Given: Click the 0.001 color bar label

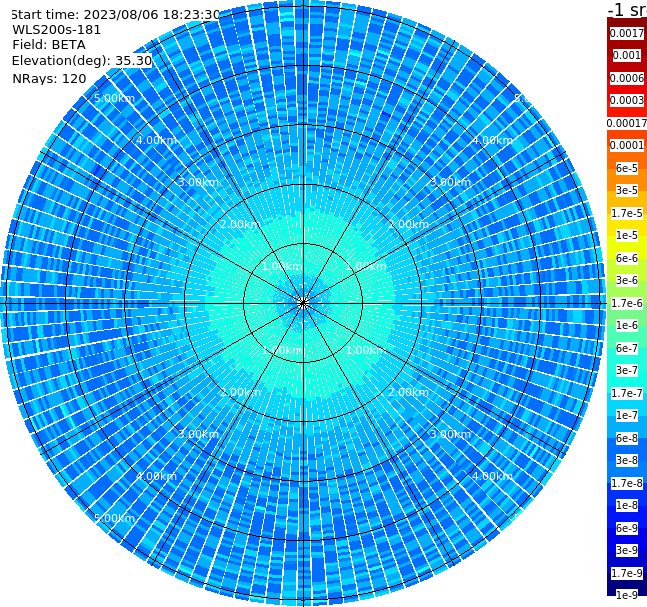Looking at the screenshot, I should pos(627,55).
